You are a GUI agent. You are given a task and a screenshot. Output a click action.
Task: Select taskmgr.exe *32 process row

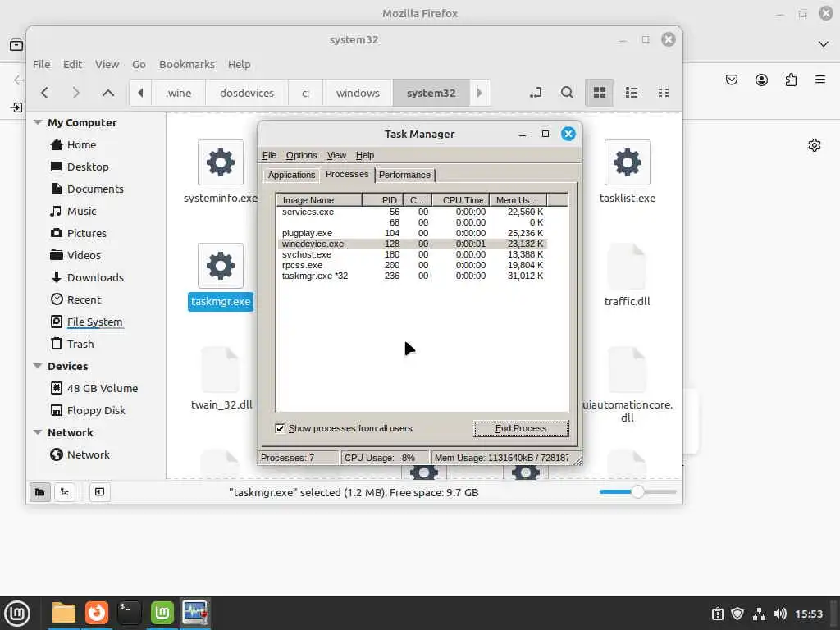point(412,276)
